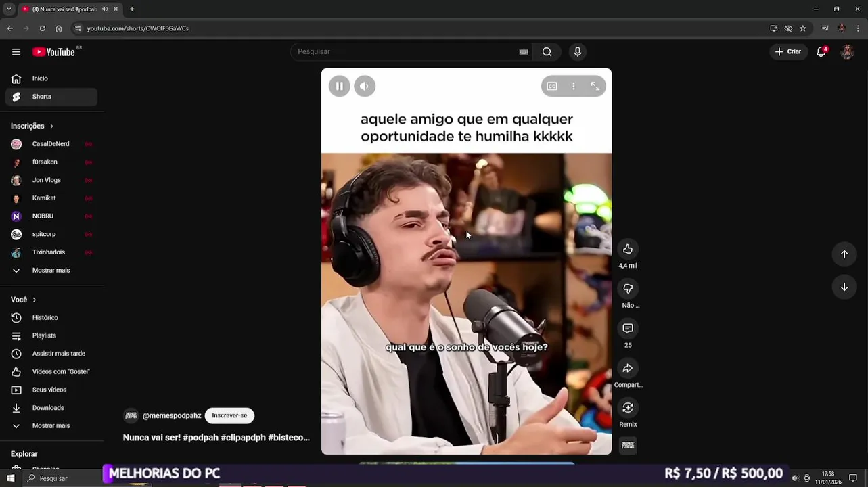The image size is (868, 487).
Task: Bookmark this page with the star
Action: pos(803,28)
